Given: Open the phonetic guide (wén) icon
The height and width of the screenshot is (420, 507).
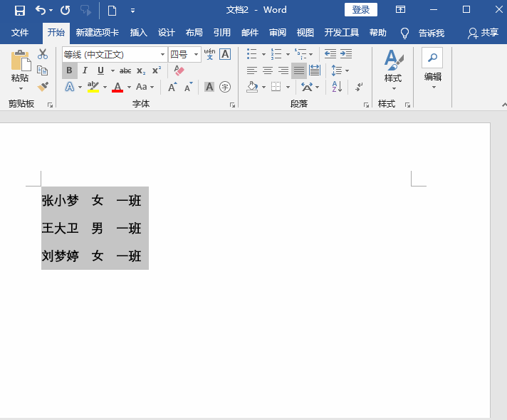Looking at the screenshot, I should coord(210,54).
